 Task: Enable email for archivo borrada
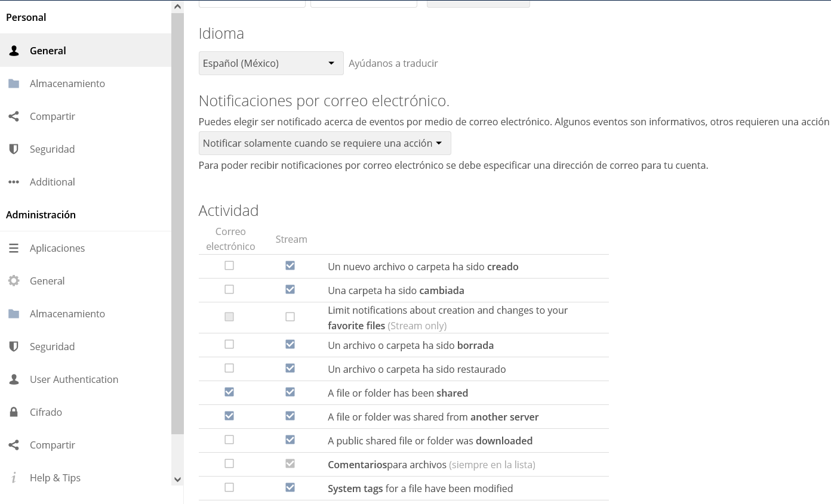229,344
